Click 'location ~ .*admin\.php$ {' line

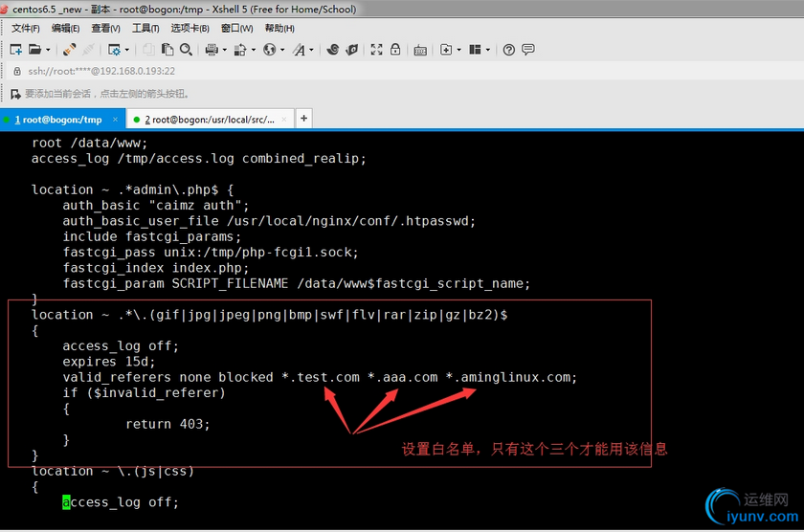[133, 189]
